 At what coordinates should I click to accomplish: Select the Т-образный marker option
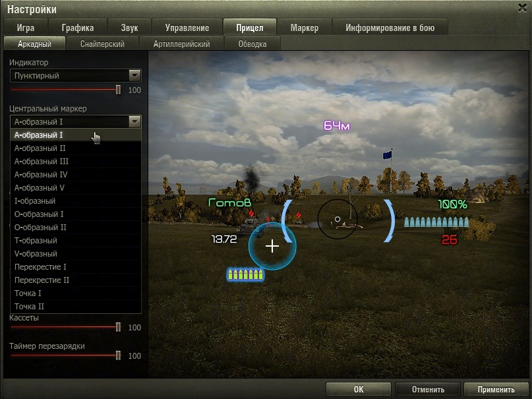(76, 241)
